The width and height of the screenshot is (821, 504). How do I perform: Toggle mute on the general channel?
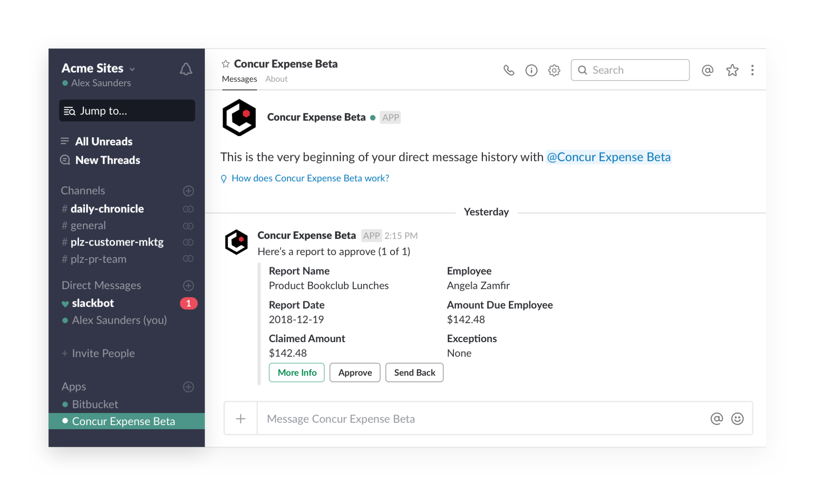click(188, 226)
